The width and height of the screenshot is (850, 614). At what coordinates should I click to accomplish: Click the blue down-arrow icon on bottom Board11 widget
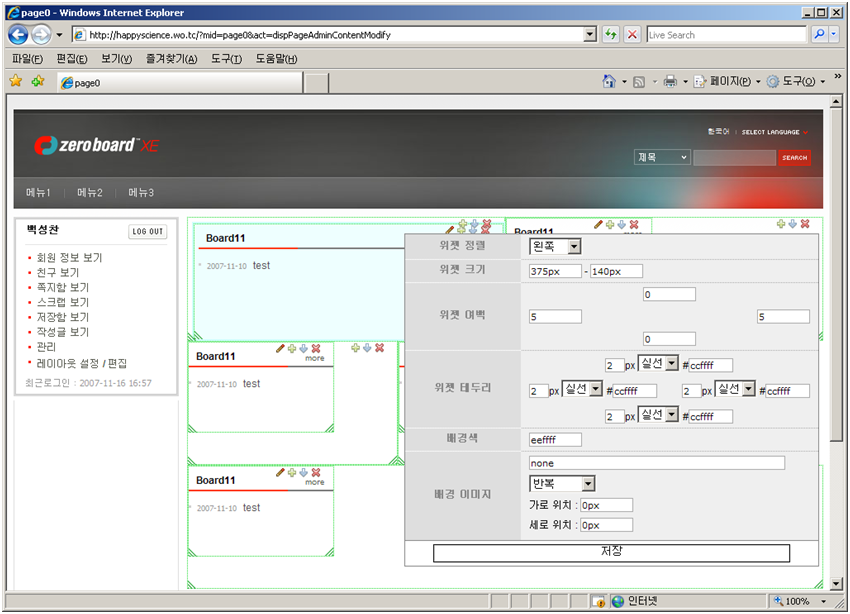(304, 473)
